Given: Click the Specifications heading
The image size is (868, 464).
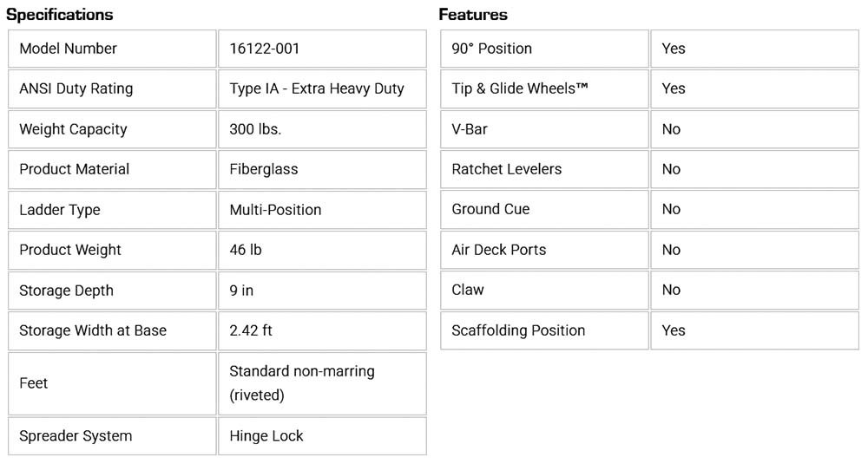Looking at the screenshot, I should (60, 15).
